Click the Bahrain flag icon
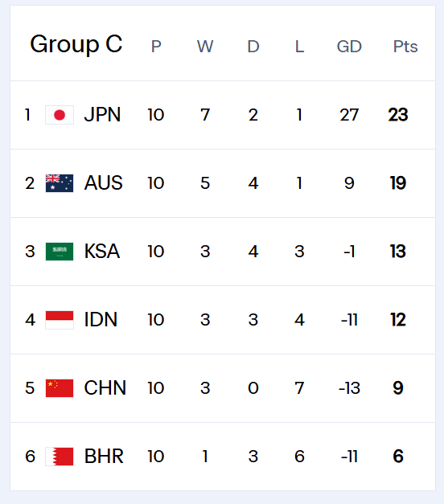 [60, 457]
